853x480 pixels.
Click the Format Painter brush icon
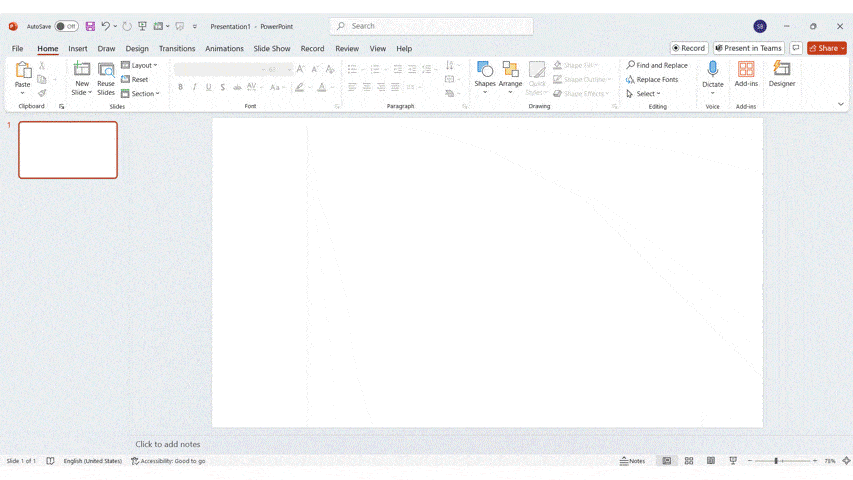[42, 93]
